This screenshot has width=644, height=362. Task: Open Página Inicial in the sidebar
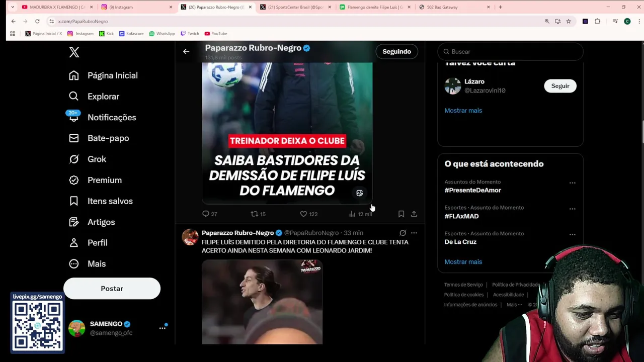click(x=103, y=75)
